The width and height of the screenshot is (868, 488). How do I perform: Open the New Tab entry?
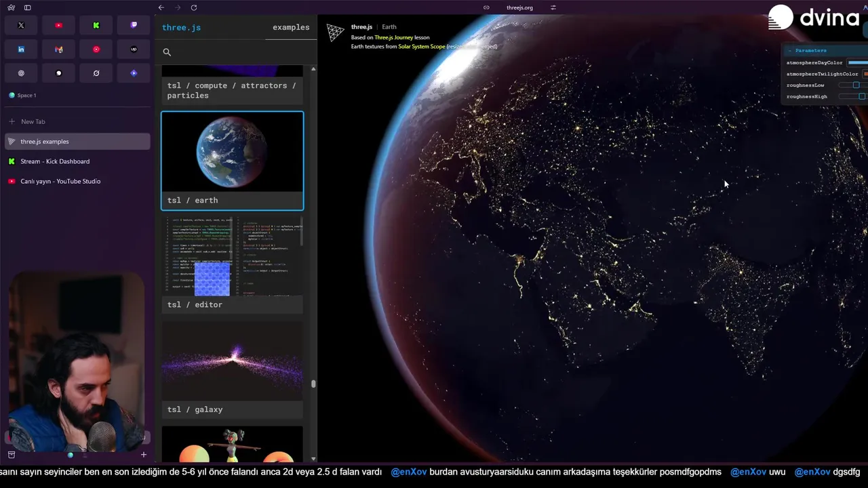(x=77, y=121)
